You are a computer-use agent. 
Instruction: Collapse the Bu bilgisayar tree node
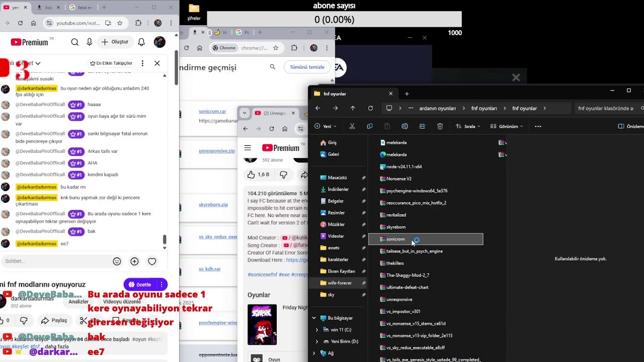pos(314,318)
